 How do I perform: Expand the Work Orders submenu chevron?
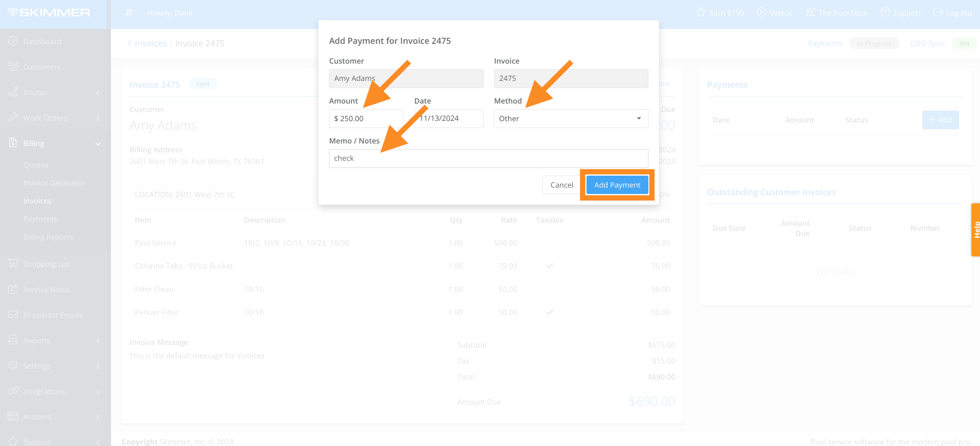pos(98,118)
